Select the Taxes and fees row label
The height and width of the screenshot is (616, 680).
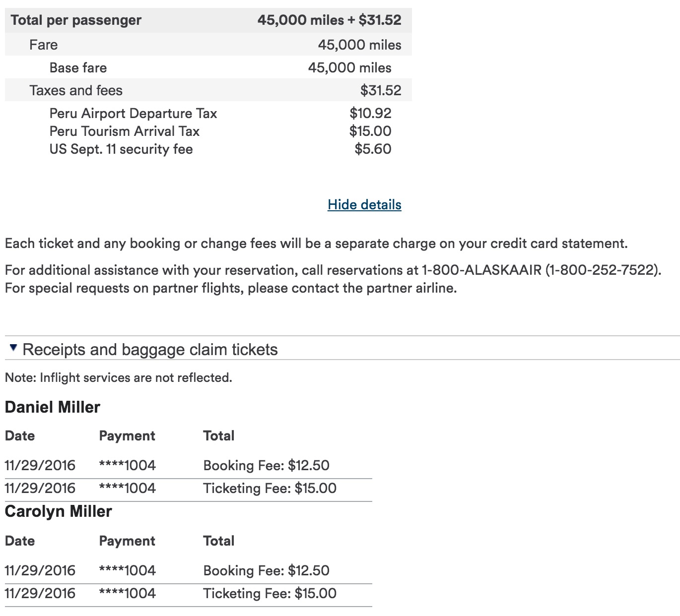[75, 90]
